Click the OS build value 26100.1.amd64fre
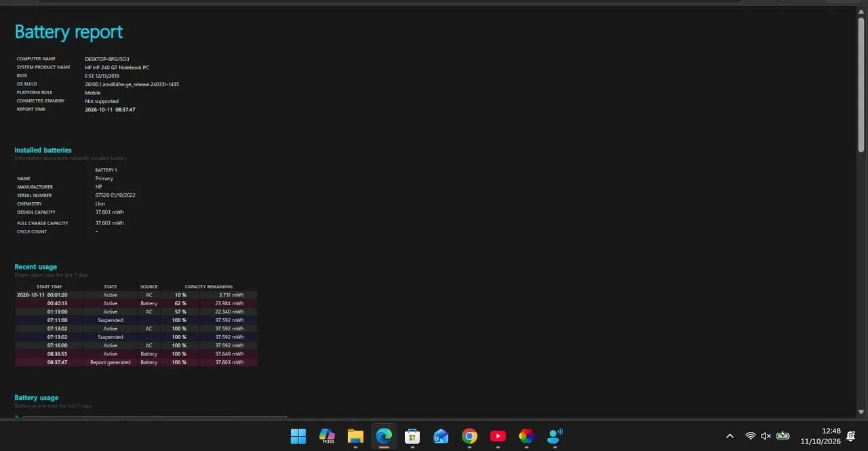 132,84
